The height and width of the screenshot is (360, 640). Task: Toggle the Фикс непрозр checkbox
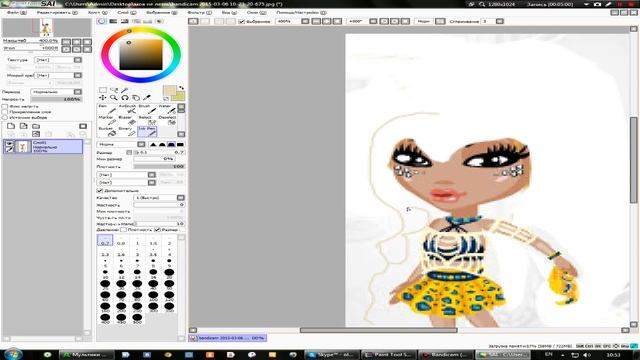point(5,106)
